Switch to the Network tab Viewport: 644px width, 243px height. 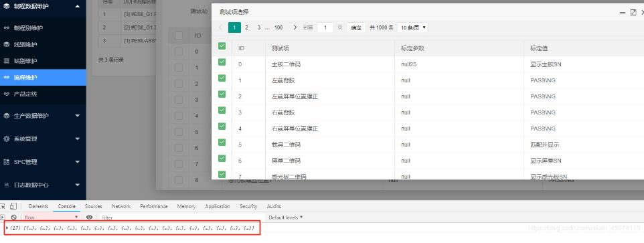pyautogui.click(x=120, y=206)
